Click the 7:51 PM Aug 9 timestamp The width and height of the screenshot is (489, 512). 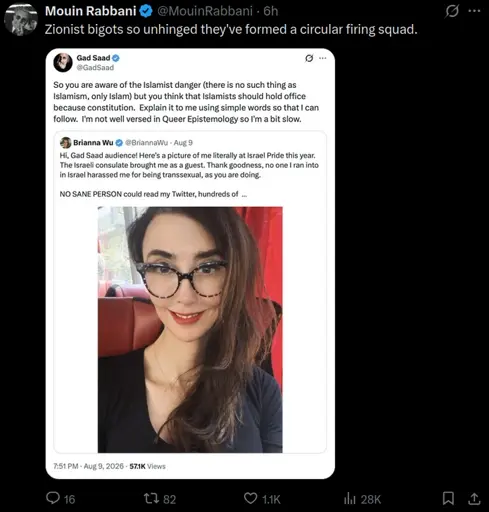click(x=88, y=466)
